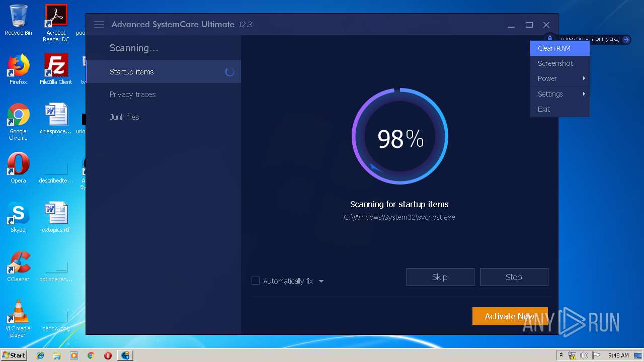Click the spinning loader beside Startup items
The width and height of the screenshot is (644, 362).
click(x=229, y=72)
